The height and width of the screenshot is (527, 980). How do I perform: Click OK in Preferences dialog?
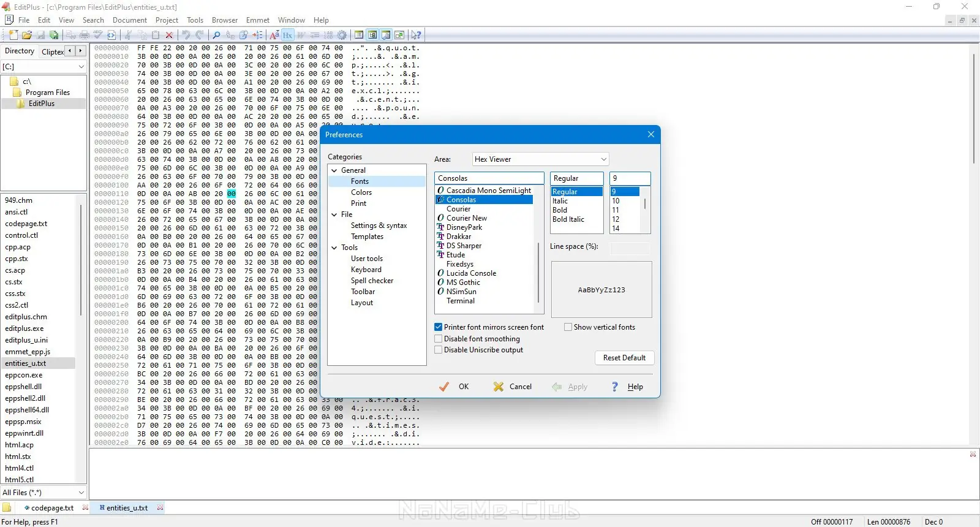(455, 387)
